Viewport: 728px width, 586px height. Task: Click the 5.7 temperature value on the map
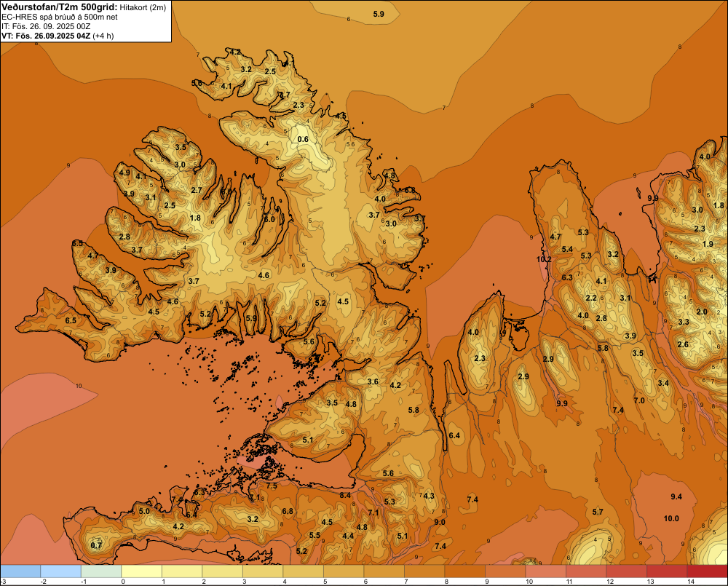(x=598, y=512)
